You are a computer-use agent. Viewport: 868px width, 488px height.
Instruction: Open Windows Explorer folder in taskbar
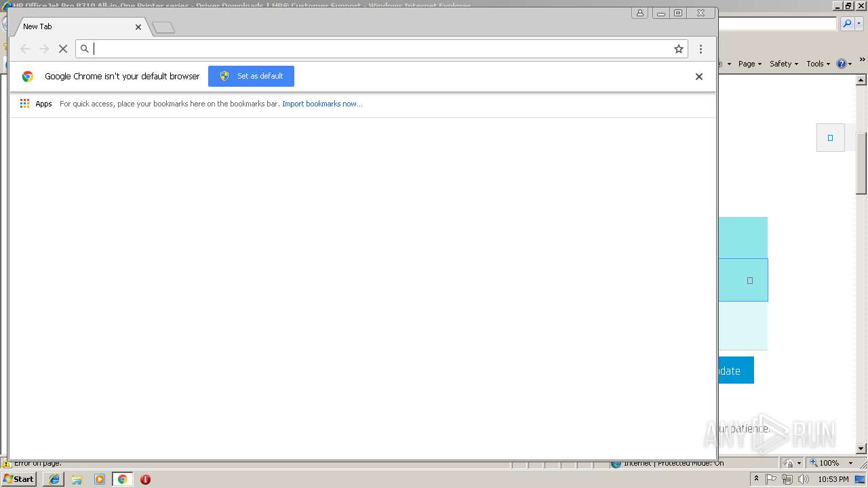(x=77, y=479)
